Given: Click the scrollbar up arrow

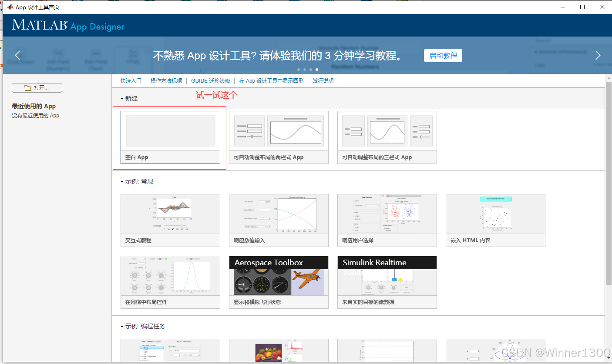Looking at the screenshot, I should (x=608, y=77).
